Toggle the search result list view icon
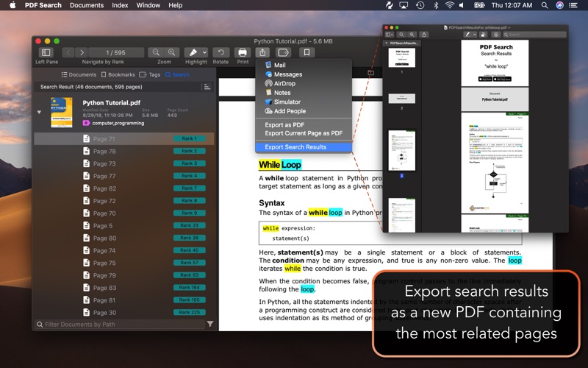 click(207, 87)
